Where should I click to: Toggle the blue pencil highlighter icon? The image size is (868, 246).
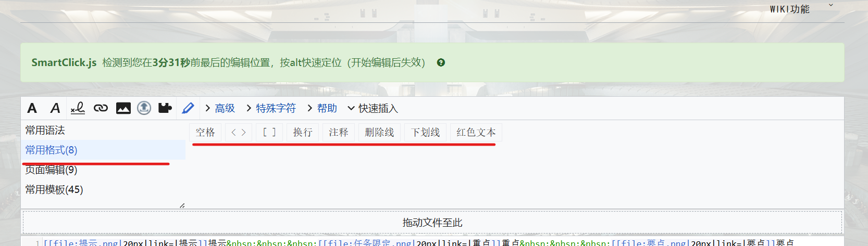(x=188, y=108)
